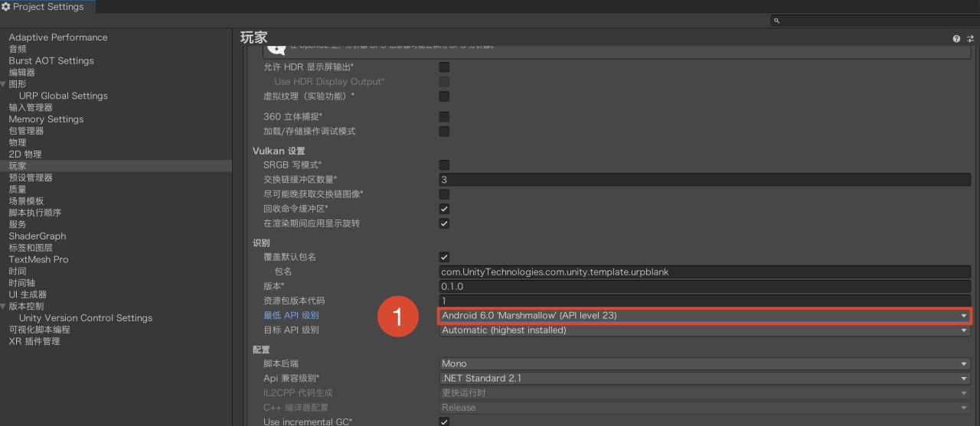The width and height of the screenshot is (980, 426).
Task: Toggle 360 立体捕捉 checkbox
Action: [x=444, y=117]
